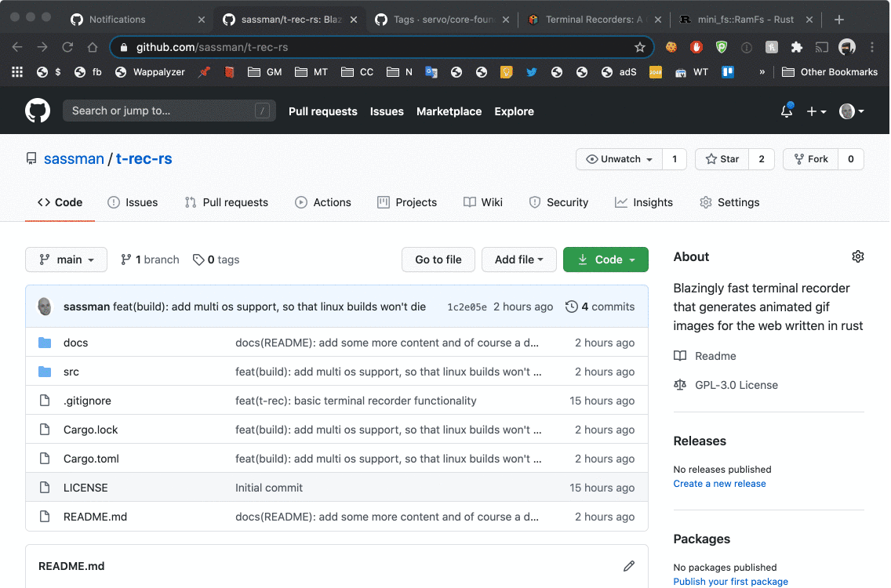Click the address bar URL
The image size is (891, 588).
[212, 47]
